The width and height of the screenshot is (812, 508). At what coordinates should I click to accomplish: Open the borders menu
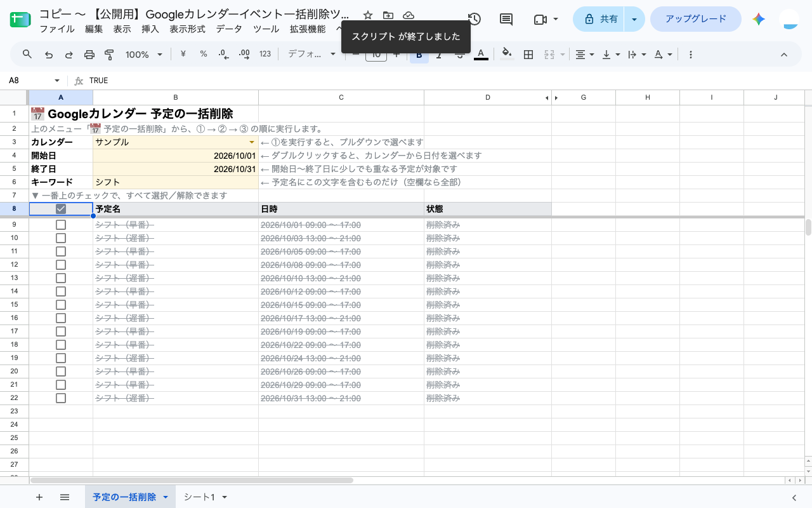(x=528, y=55)
